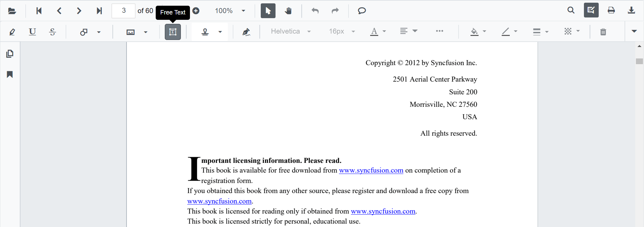The height and width of the screenshot is (227, 644).
Task: Click 'Copyright © 2012 by Syncfusion Inc.' text
Action: pos(421,63)
